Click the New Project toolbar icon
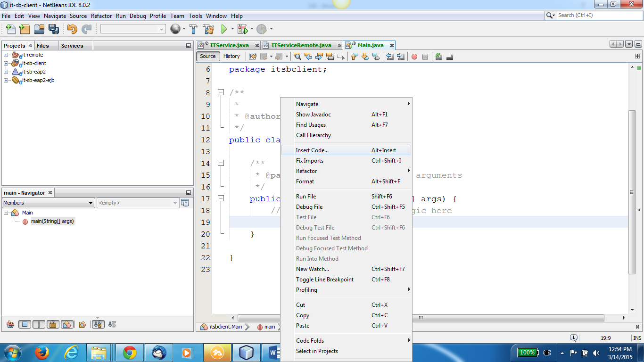Viewport: 644px width, 362px height. click(x=25, y=29)
